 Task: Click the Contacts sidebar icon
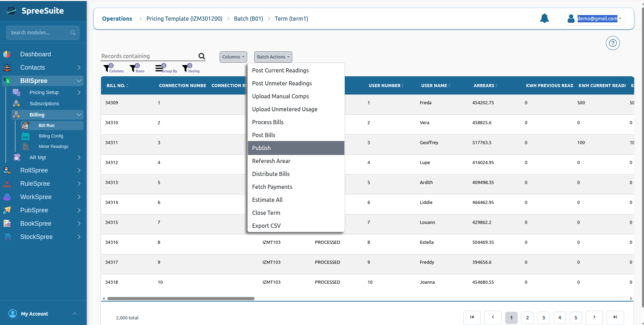pos(7,68)
